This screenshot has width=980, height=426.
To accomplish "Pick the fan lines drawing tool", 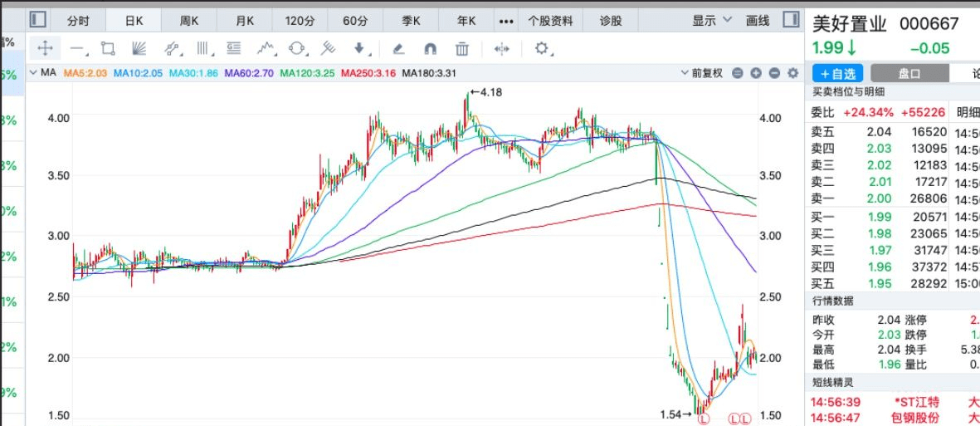I will pyautogui.click(x=139, y=49).
